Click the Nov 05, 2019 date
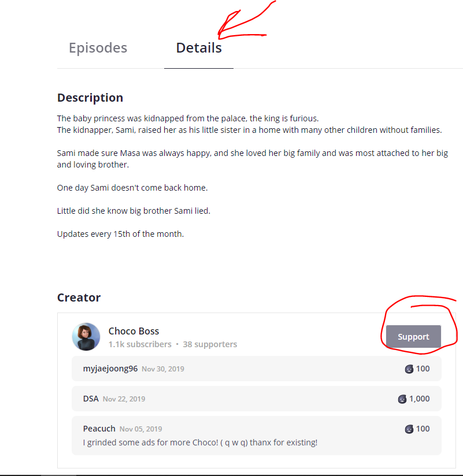This screenshot has height=476, width=463. point(140,429)
